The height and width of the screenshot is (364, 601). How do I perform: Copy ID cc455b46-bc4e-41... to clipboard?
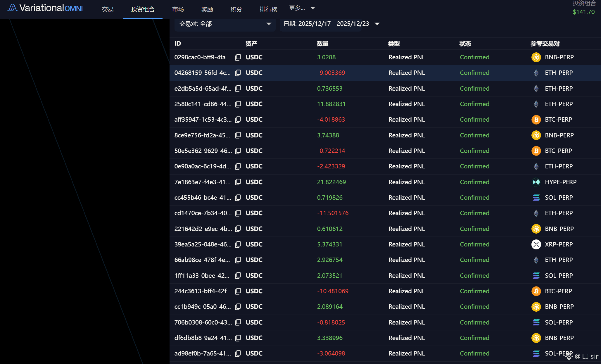coord(238,198)
